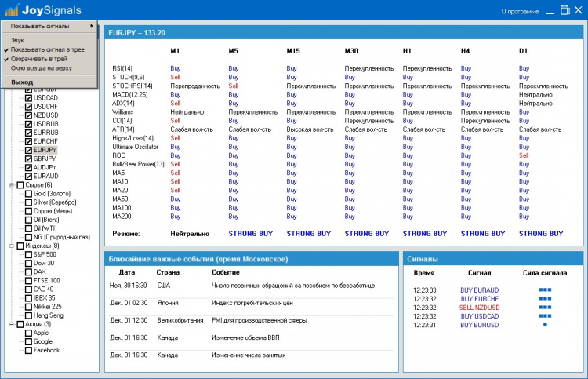Click the compact window mode icon
Screen dimensions: 588x379
(x=564, y=11)
